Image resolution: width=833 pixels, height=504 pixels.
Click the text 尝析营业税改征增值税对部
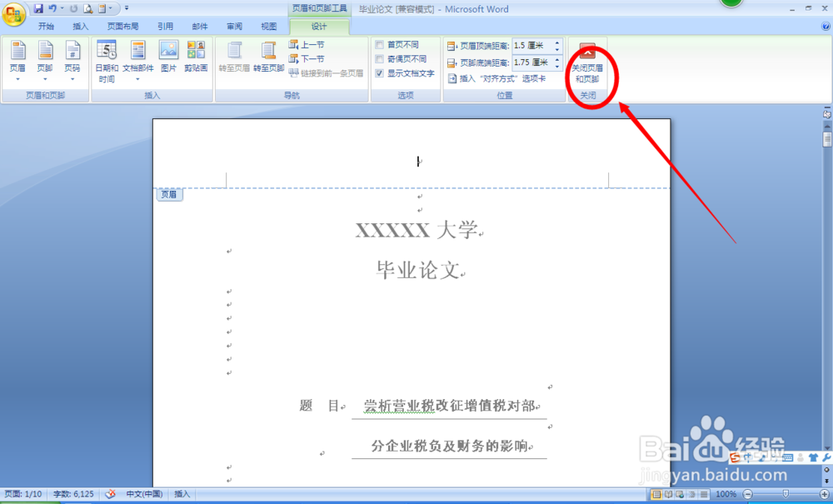click(450, 406)
